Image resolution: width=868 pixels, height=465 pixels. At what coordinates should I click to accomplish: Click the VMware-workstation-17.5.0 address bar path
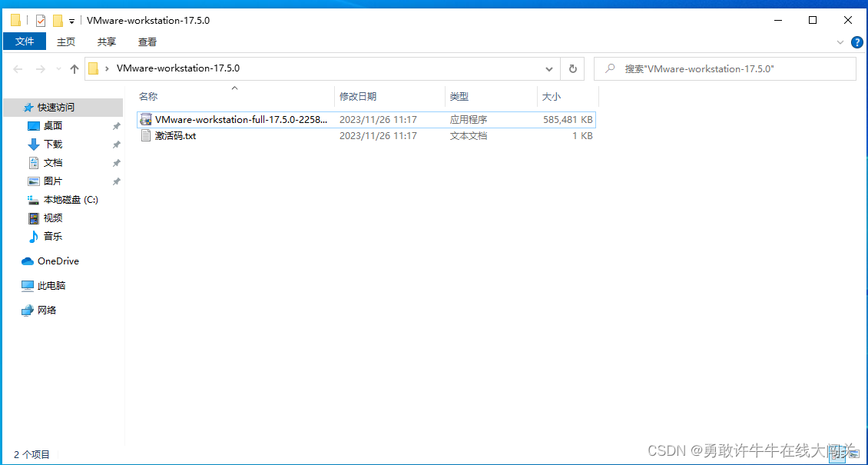click(177, 68)
